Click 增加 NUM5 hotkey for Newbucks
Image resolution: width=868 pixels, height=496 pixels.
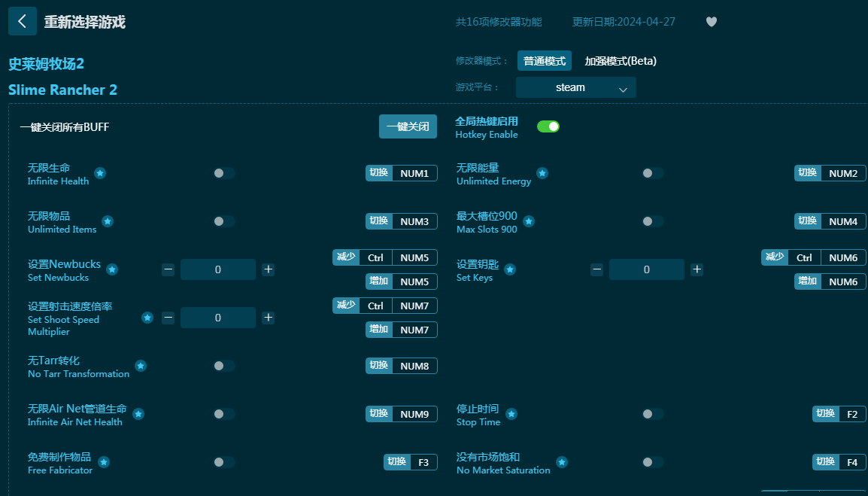click(x=402, y=281)
